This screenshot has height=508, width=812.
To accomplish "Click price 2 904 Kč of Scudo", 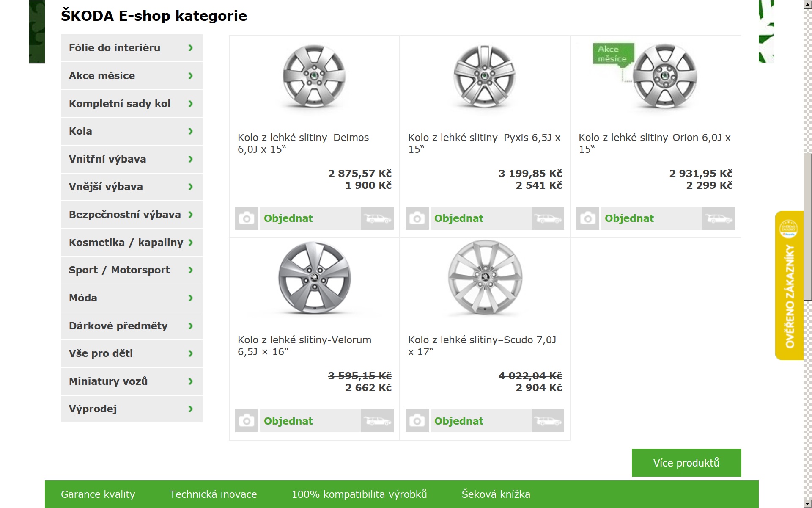I will pos(539,388).
